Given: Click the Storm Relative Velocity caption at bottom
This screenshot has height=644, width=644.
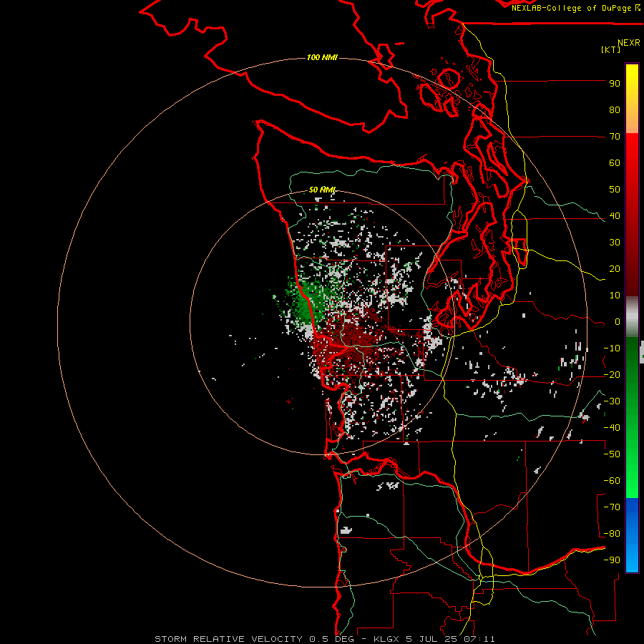Looking at the screenshot, I should coord(325,639).
